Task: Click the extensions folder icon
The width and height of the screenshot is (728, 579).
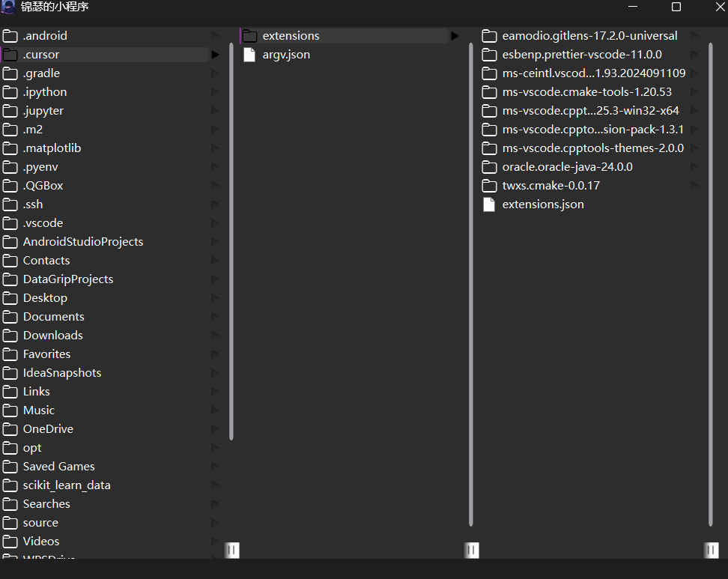Action: [248, 35]
